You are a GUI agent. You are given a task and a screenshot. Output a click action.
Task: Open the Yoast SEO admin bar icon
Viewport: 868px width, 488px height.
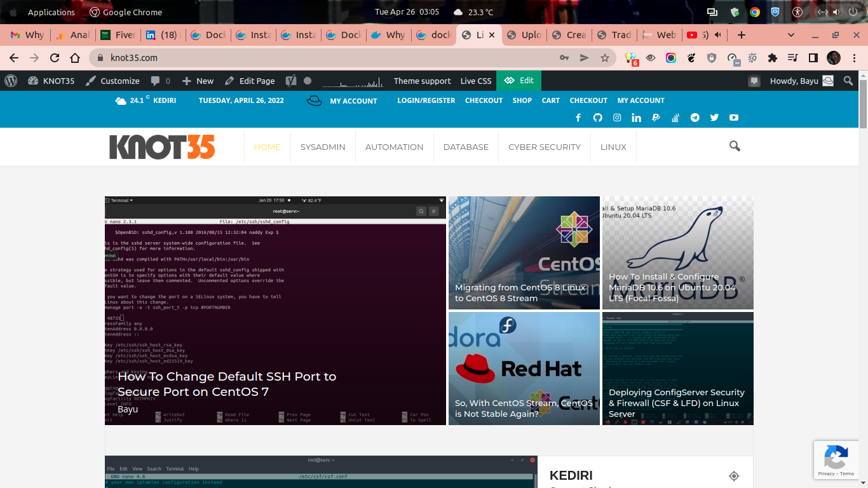pyautogui.click(x=291, y=81)
